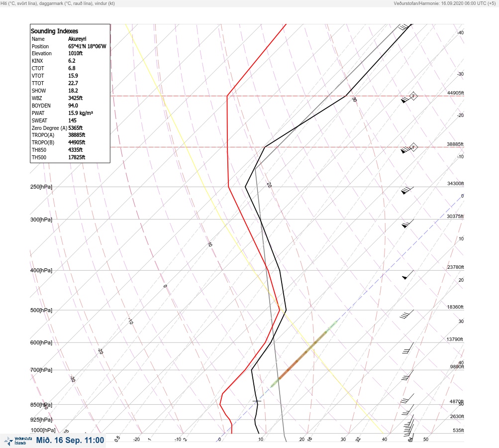The width and height of the screenshot is (499, 448).
Task: Click the brown-green highlighted segment on the zero isotherm
Action: pos(303,354)
